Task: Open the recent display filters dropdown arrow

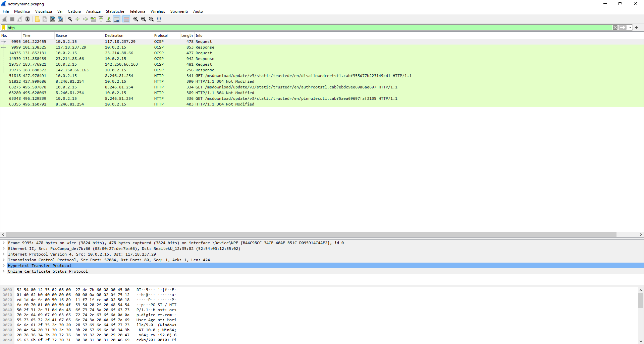Action: pos(630,27)
